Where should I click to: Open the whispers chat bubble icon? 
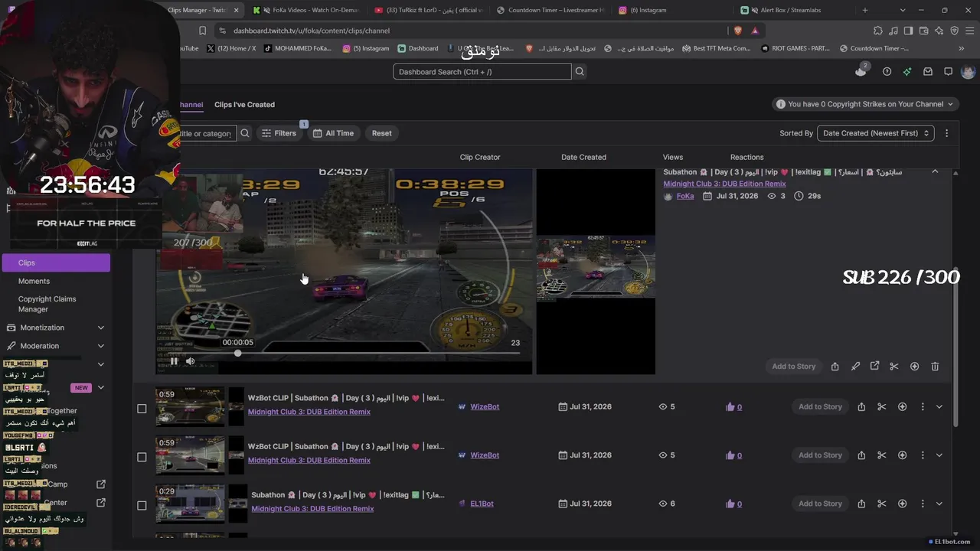(948, 71)
